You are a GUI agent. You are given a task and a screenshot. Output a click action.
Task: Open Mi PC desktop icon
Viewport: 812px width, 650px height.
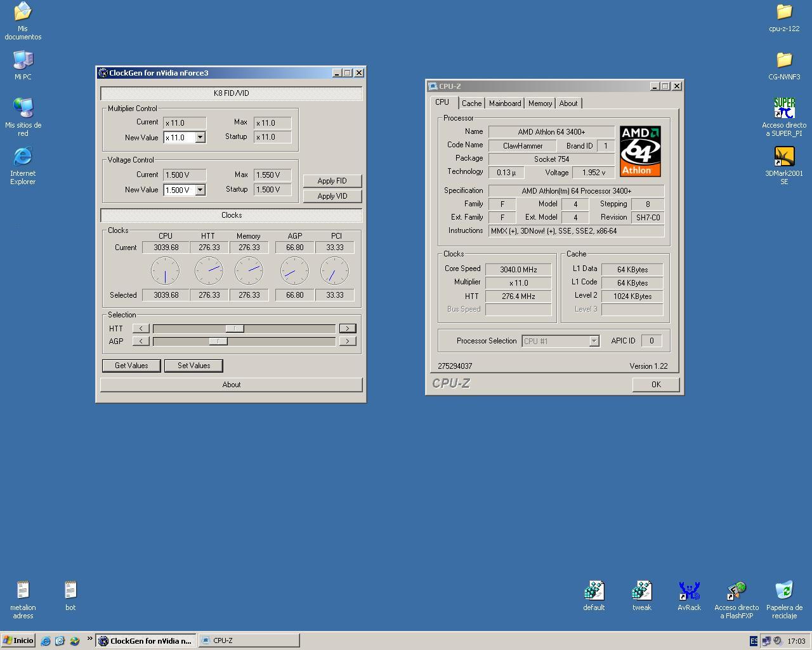pos(23,65)
